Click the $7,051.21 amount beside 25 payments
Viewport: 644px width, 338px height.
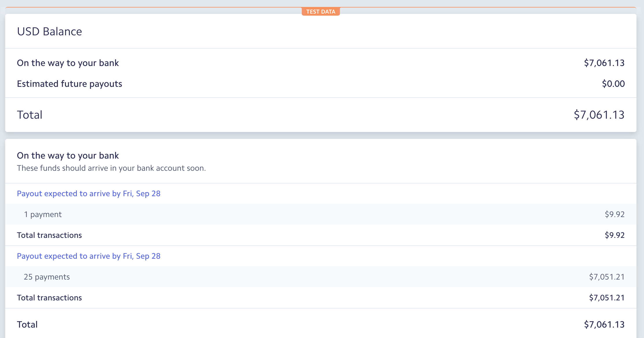(607, 277)
